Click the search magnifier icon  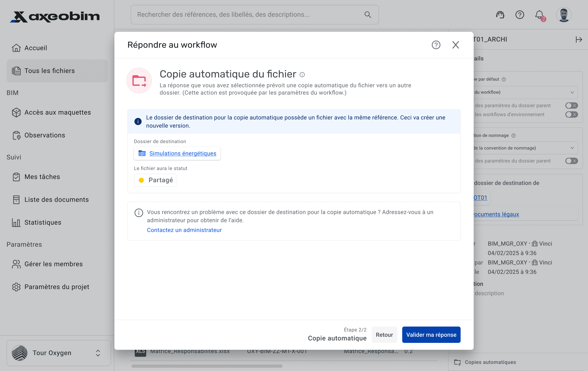point(367,15)
